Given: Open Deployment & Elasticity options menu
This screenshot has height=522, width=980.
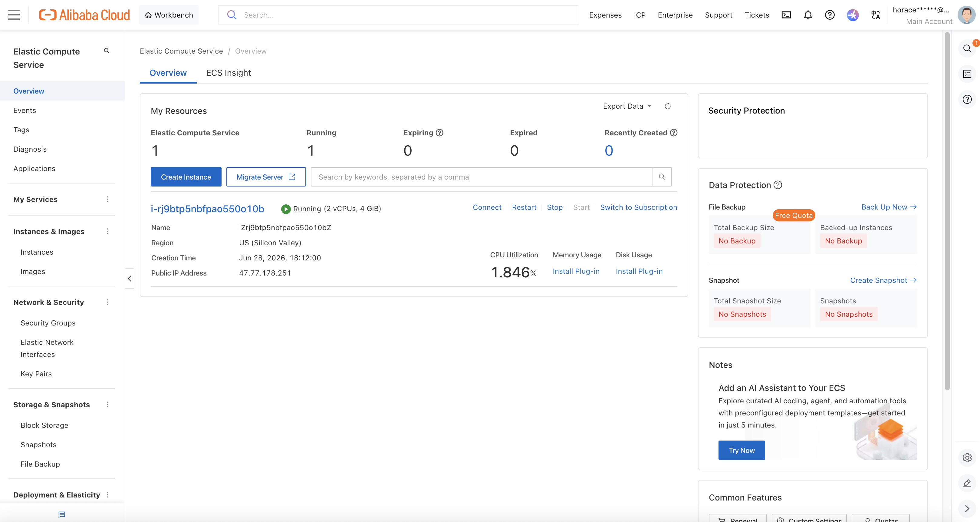Looking at the screenshot, I should point(108,495).
